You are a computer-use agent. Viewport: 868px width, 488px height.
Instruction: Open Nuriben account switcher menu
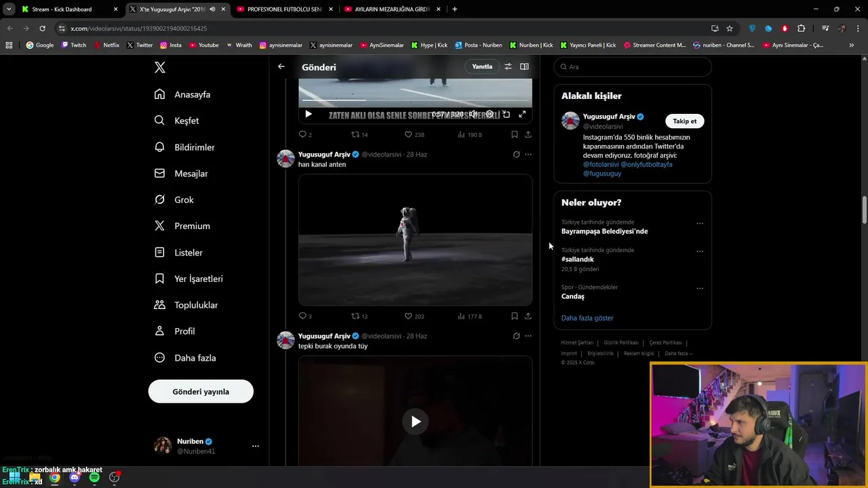255,446
